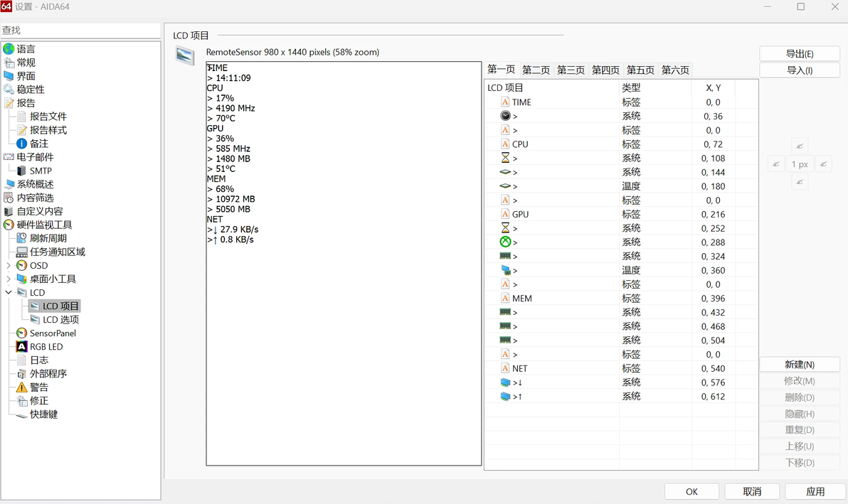Select the >↓ download row

(x=621, y=382)
